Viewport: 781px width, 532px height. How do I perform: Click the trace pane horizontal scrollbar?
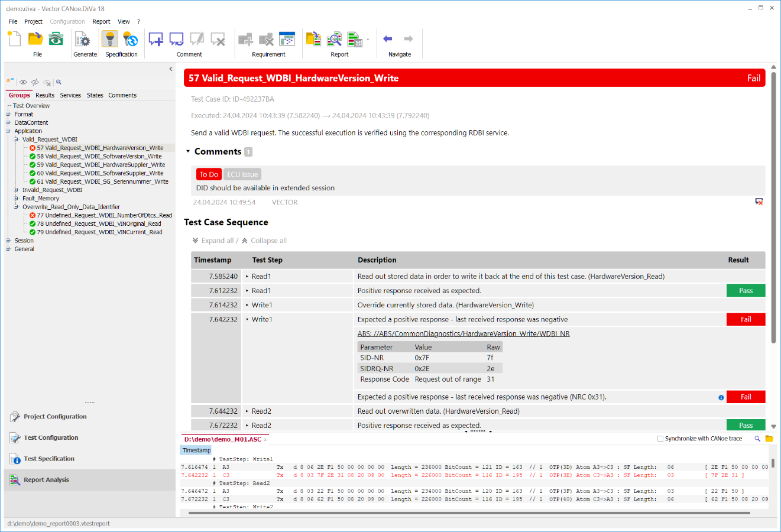click(469, 513)
